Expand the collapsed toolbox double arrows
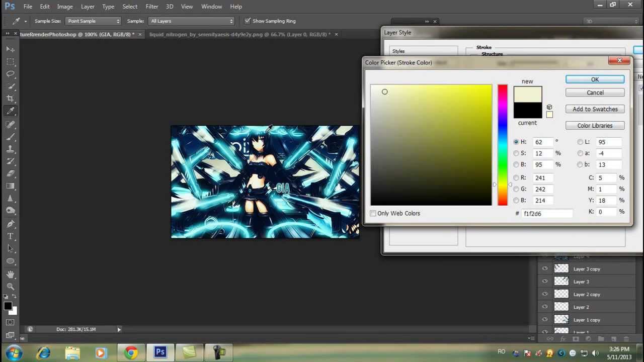 pyautogui.click(x=8, y=33)
